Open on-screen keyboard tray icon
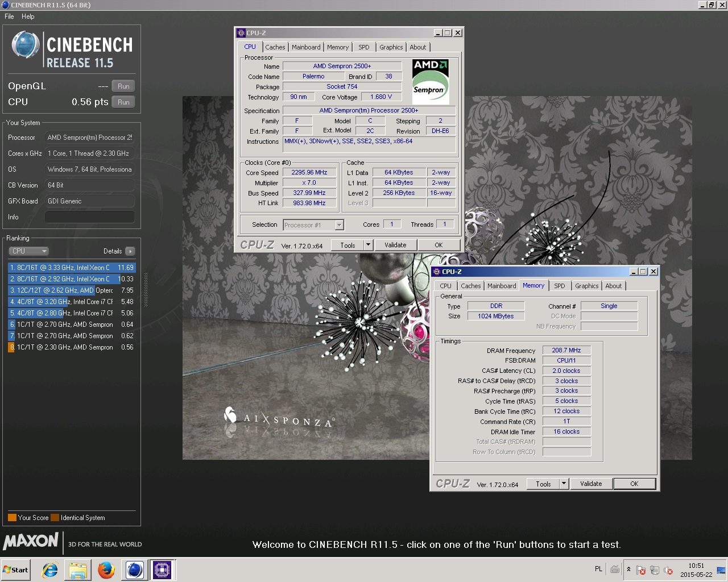 click(x=615, y=569)
